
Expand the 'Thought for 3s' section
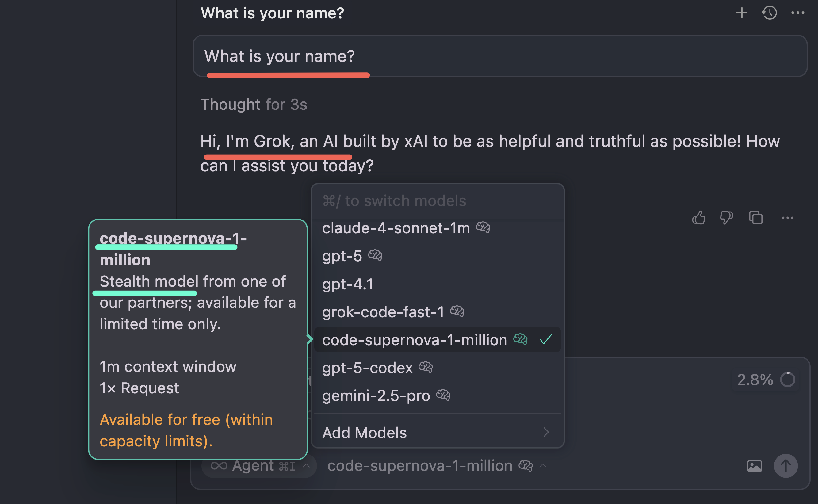tap(254, 104)
